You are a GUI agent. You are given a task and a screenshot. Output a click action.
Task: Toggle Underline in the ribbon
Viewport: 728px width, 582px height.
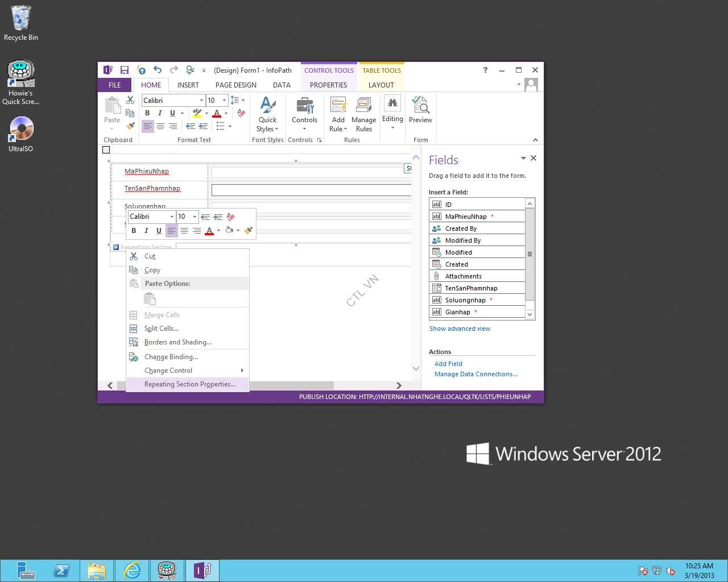click(x=172, y=113)
